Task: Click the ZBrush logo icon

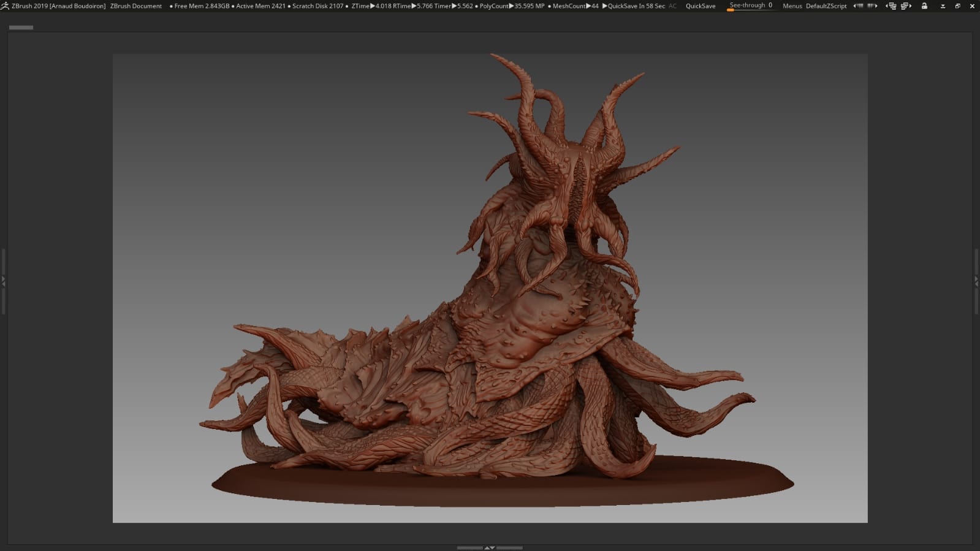Action: click(5, 6)
